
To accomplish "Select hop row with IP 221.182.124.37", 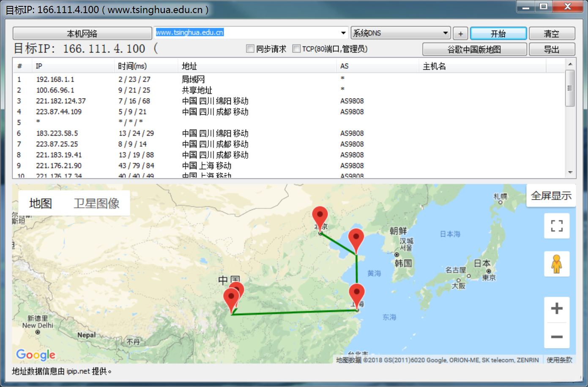I will 289,101.
